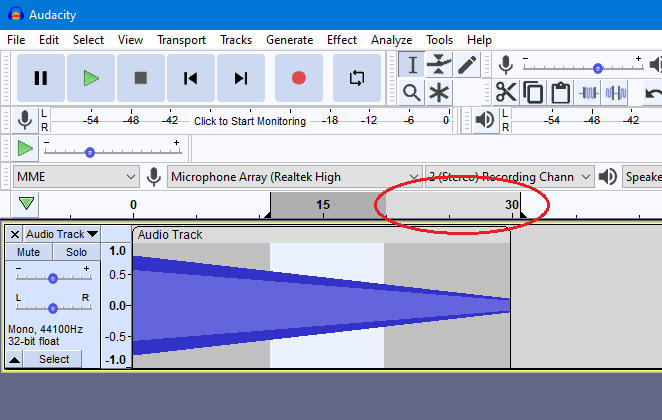Screen dimensions: 662x420
Task: Open the Help menu
Action: 479,40
